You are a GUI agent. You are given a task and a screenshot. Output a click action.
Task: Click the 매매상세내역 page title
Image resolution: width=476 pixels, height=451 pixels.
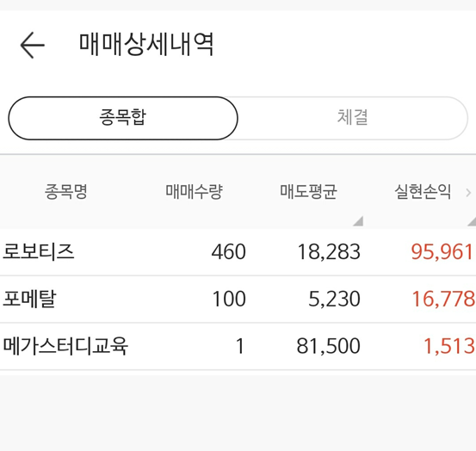coord(146,45)
